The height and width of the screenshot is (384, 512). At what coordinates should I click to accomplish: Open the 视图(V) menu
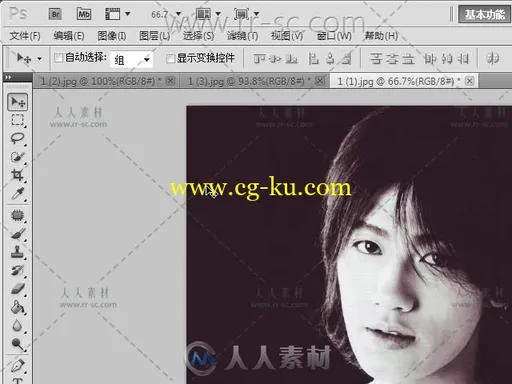click(287, 36)
